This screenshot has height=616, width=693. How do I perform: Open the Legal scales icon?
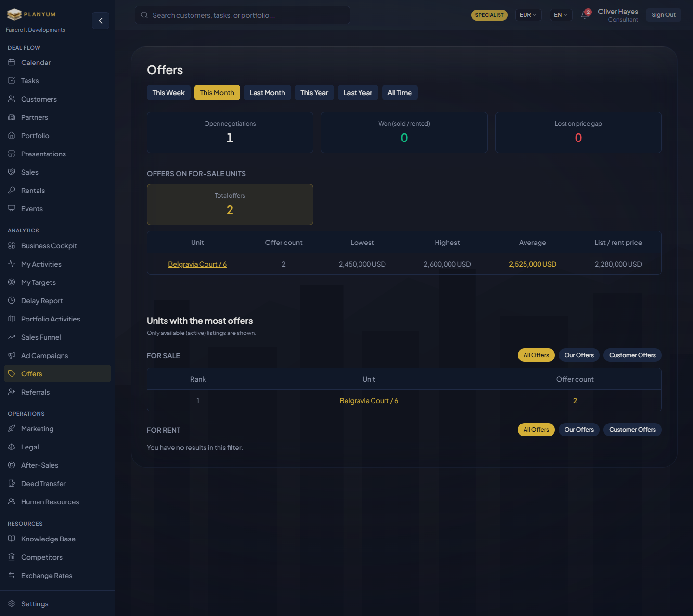click(x=12, y=447)
